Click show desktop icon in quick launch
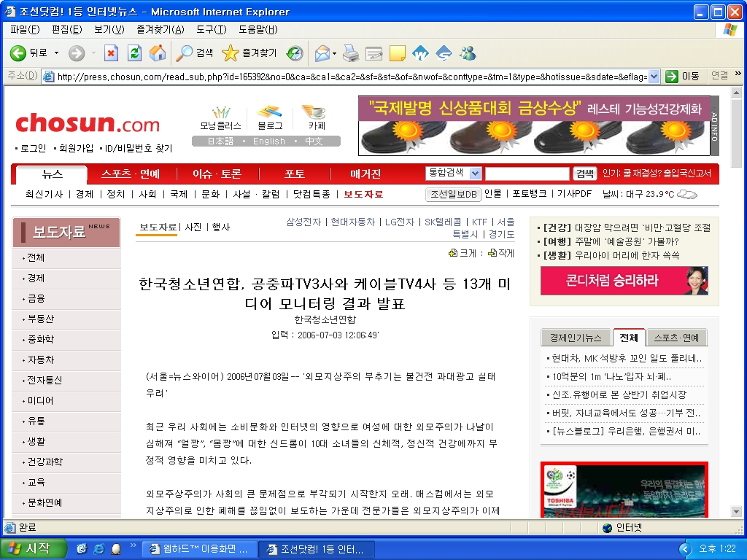The image size is (747, 560). [82, 549]
